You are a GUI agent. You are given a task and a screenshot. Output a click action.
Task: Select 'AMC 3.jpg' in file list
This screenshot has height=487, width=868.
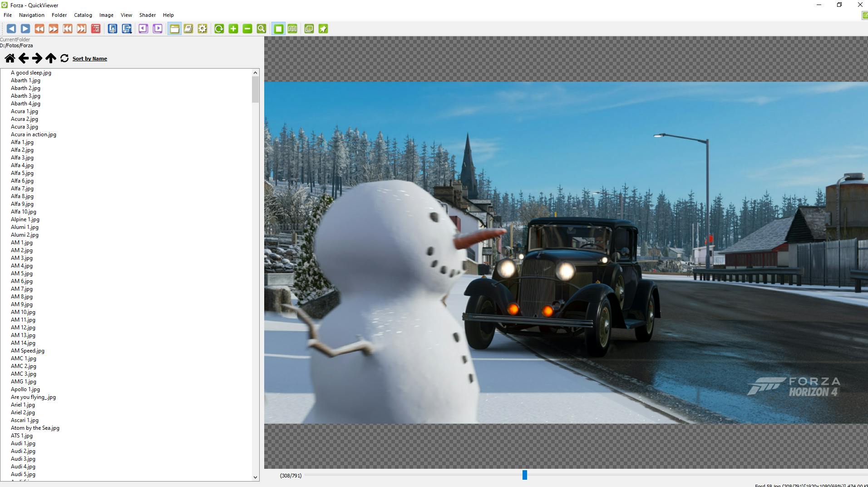(24, 374)
